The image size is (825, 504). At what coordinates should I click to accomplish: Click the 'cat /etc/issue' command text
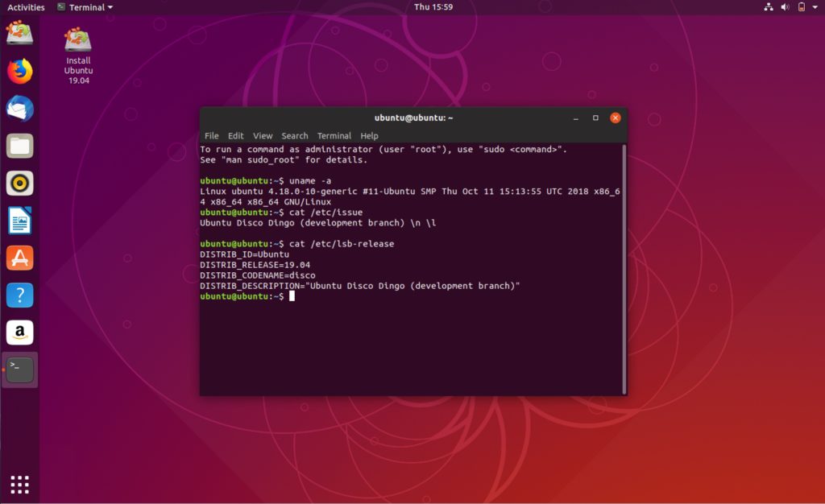tap(325, 213)
